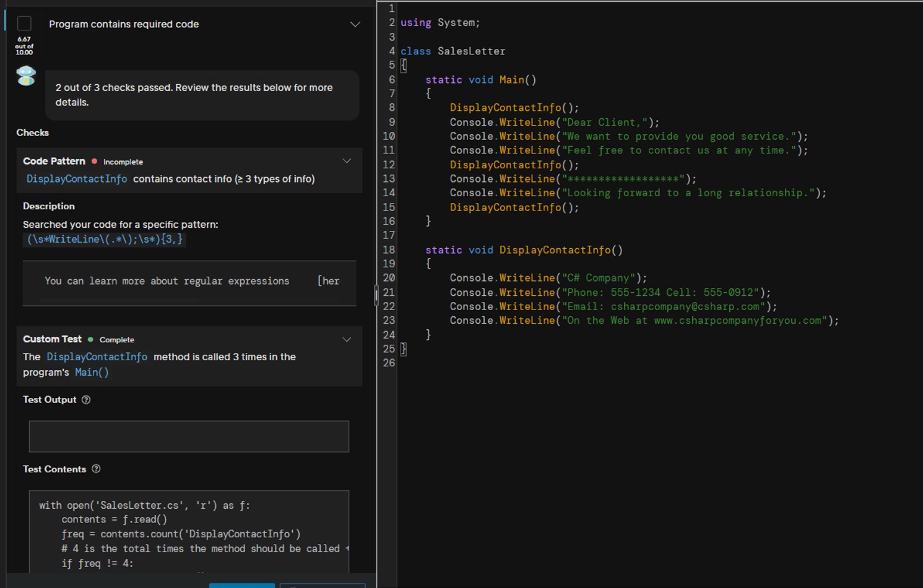Collapse the Program contains required code section

tap(355, 24)
